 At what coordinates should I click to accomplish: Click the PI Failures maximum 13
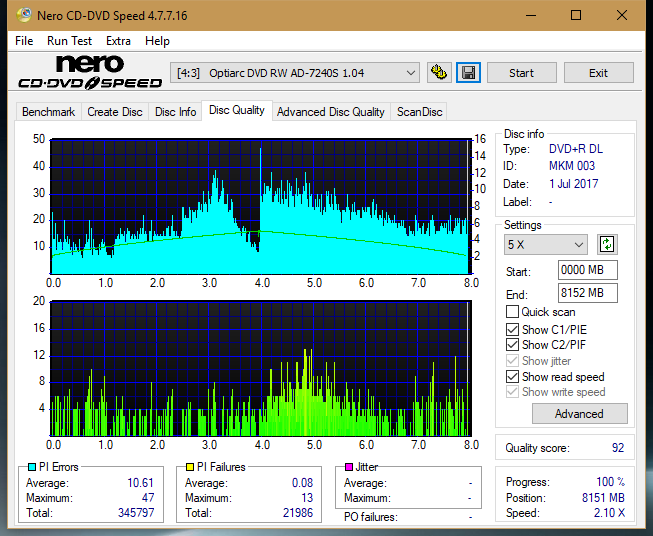pyautogui.click(x=307, y=497)
